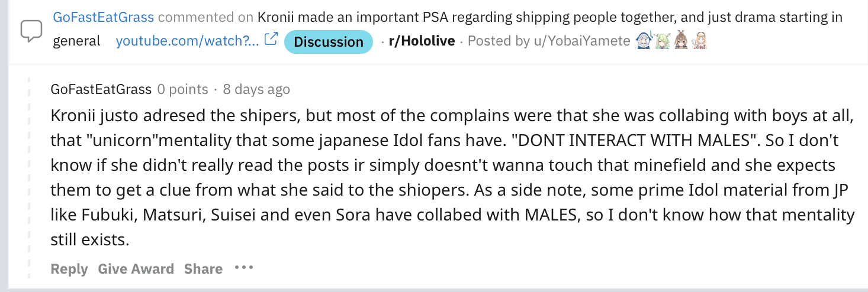Click the blue shark-hood flair emoji

tap(644, 41)
